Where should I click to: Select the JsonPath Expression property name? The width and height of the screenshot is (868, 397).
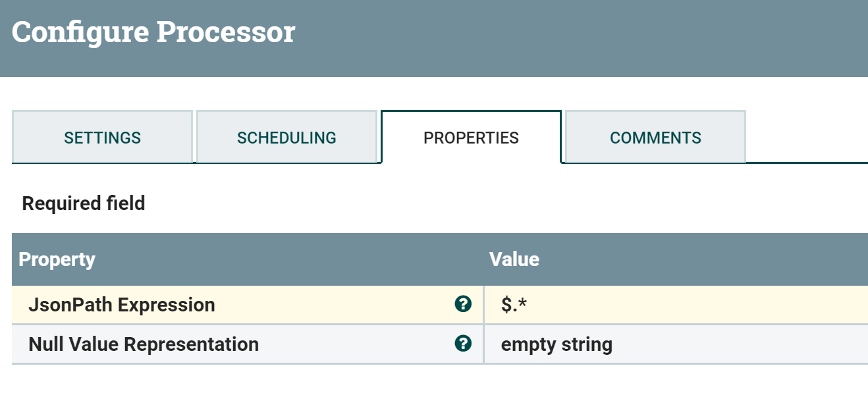point(122,305)
